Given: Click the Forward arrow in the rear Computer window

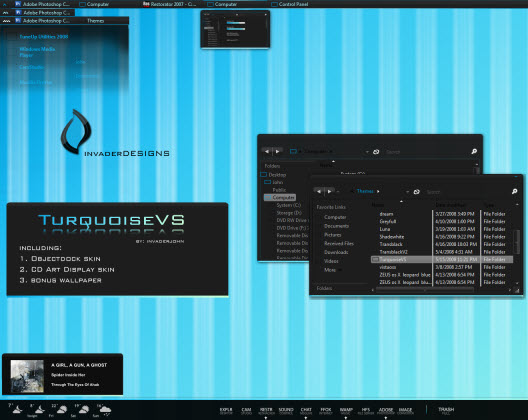Looking at the screenshot, I should [x=277, y=152].
